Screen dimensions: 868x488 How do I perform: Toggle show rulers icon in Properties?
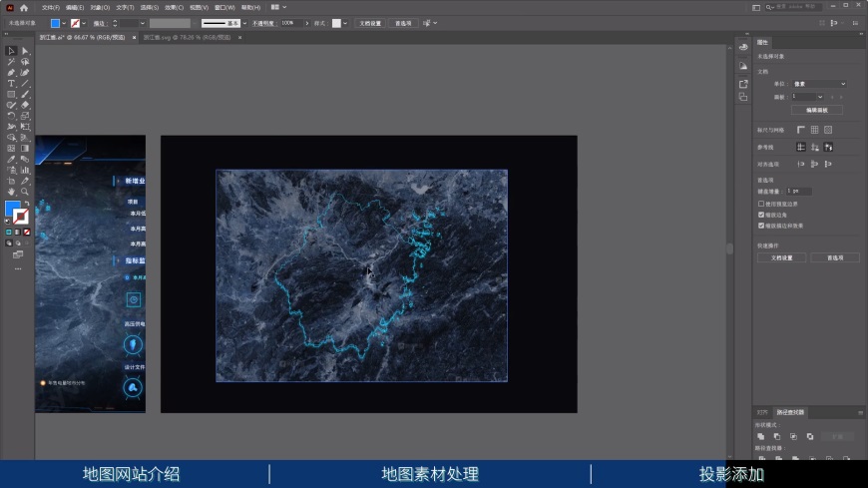pyautogui.click(x=801, y=130)
